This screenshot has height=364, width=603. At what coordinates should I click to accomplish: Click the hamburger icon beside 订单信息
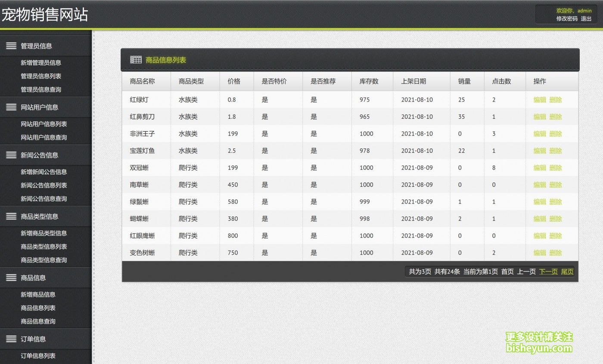[x=11, y=339]
